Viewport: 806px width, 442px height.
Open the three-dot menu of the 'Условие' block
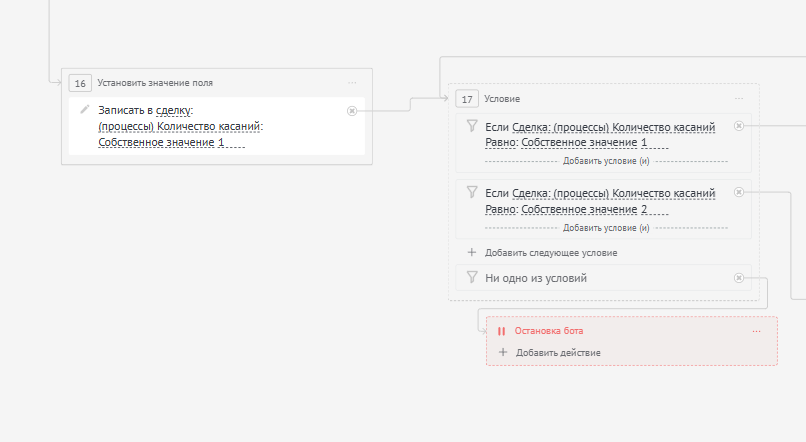coord(739,99)
